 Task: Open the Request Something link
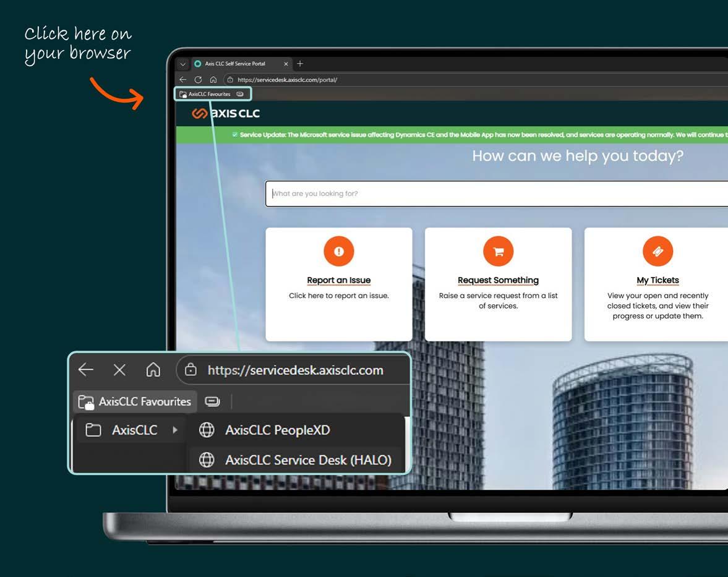(x=498, y=280)
